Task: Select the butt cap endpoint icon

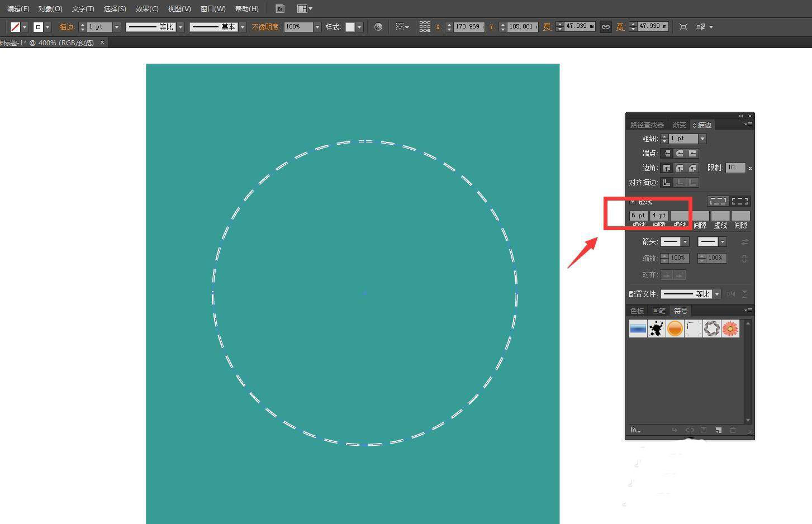Action: tap(667, 153)
